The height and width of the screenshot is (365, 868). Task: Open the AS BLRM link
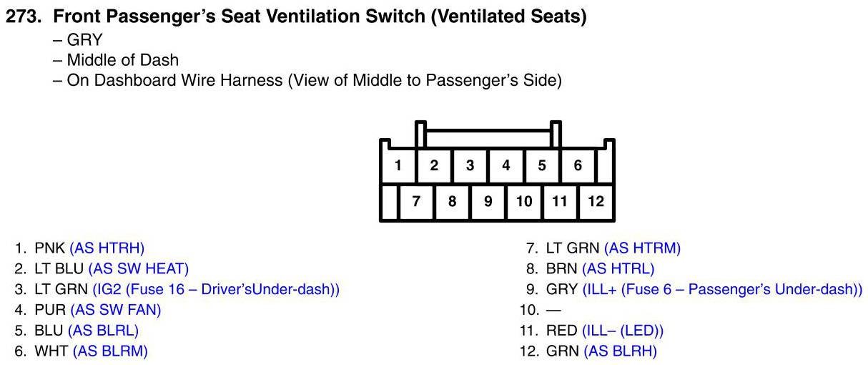tap(110, 351)
